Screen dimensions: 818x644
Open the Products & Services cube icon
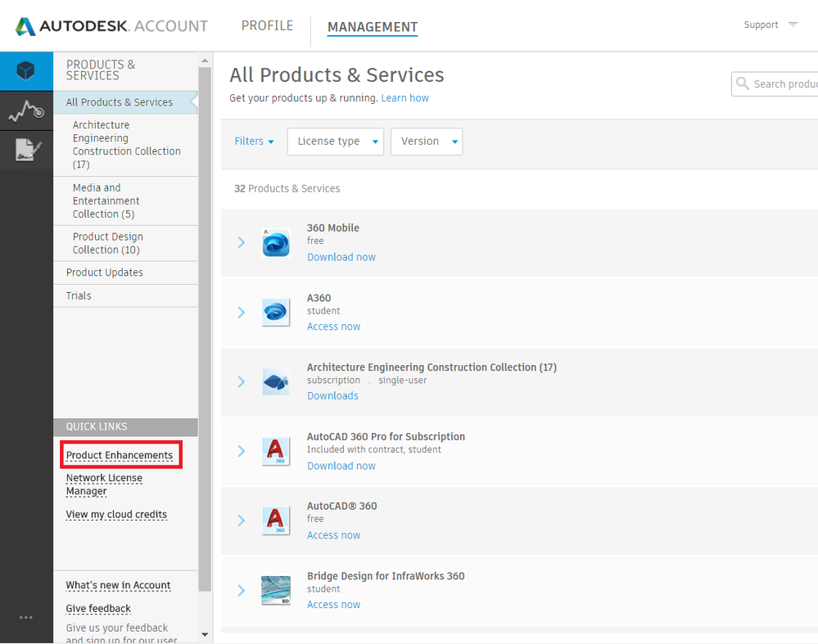click(x=25, y=71)
